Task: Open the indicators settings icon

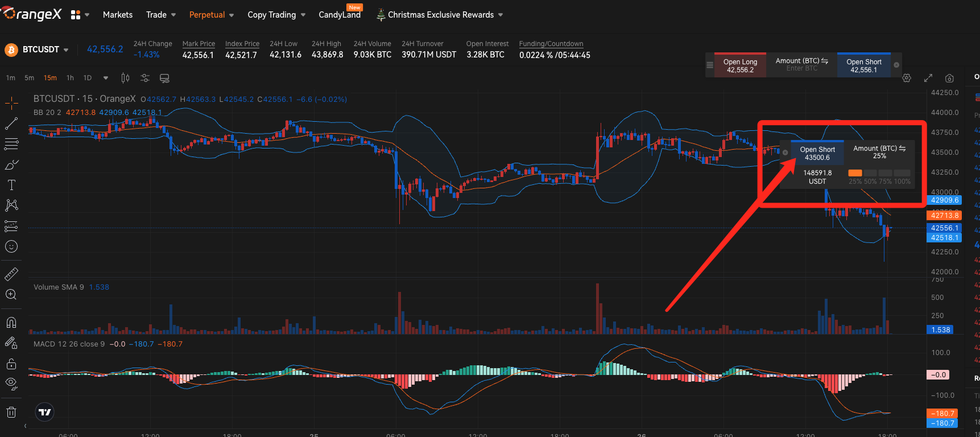Action: coord(145,78)
